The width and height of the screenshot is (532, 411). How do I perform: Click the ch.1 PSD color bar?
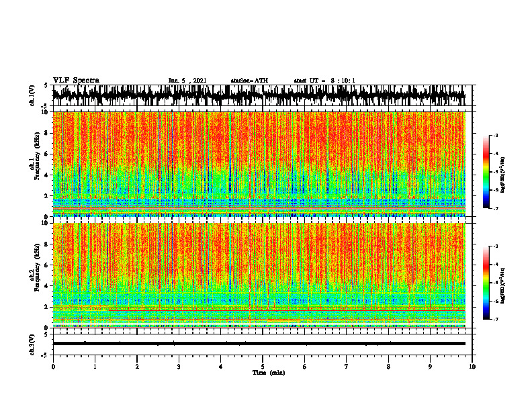pyautogui.click(x=486, y=172)
